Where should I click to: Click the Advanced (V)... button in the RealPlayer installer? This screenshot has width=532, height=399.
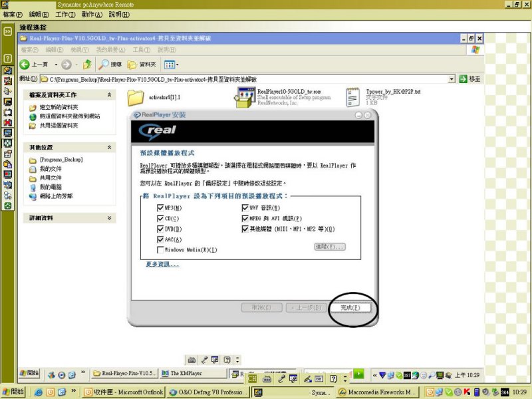click(x=330, y=247)
